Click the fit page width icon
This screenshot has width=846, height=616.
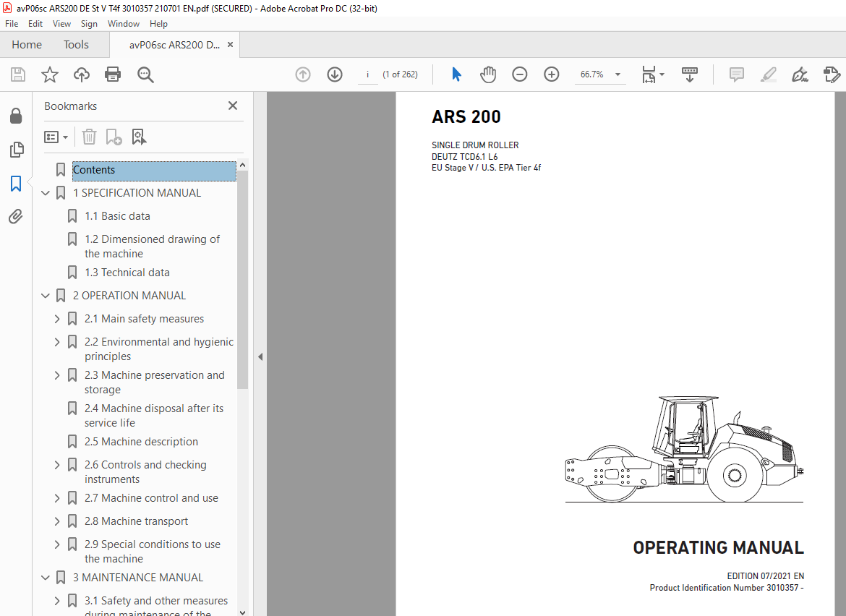click(649, 74)
